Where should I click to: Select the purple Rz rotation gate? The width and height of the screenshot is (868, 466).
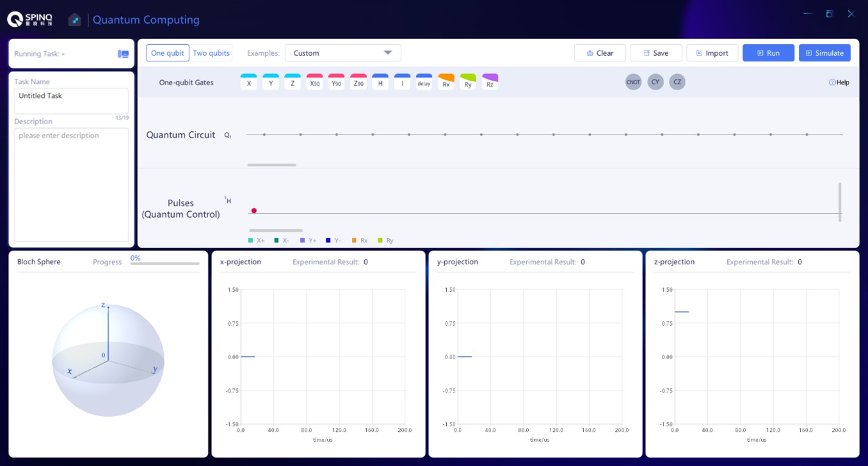pyautogui.click(x=490, y=83)
